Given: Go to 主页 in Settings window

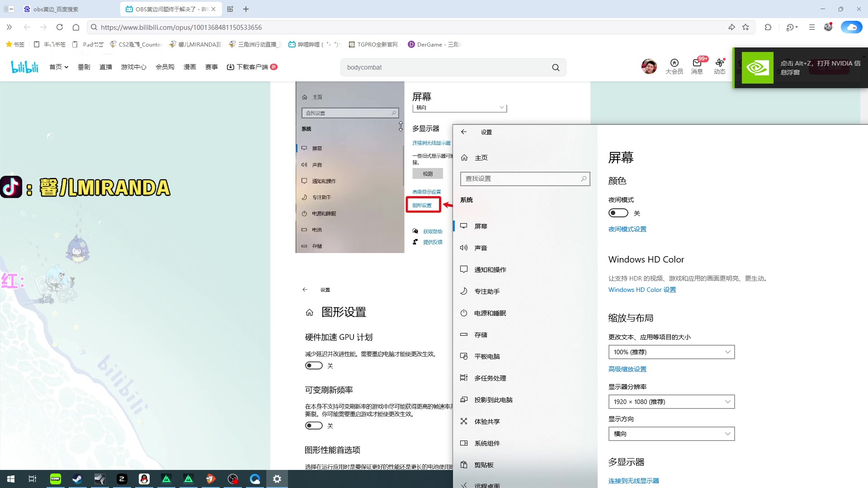Looking at the screenshot, I should (x=524, y=157).
